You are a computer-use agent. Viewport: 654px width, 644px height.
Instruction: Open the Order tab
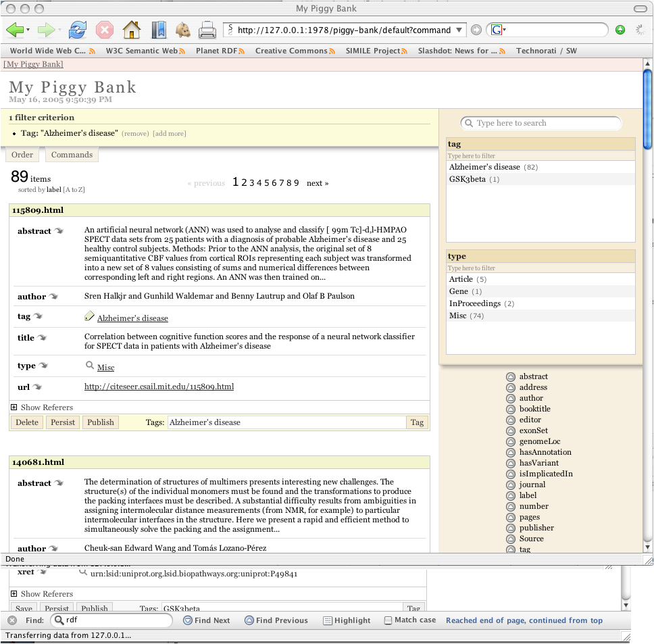(22, 155)
